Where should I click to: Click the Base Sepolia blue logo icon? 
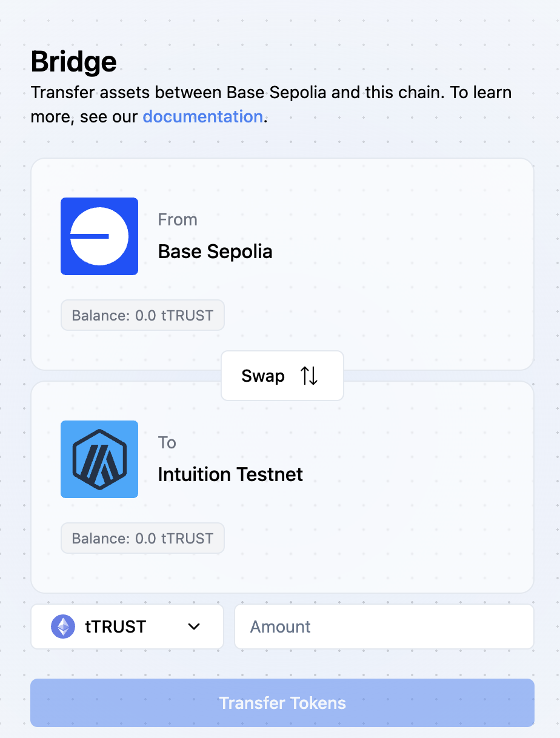pyautogui.click(x=99, y=236)
